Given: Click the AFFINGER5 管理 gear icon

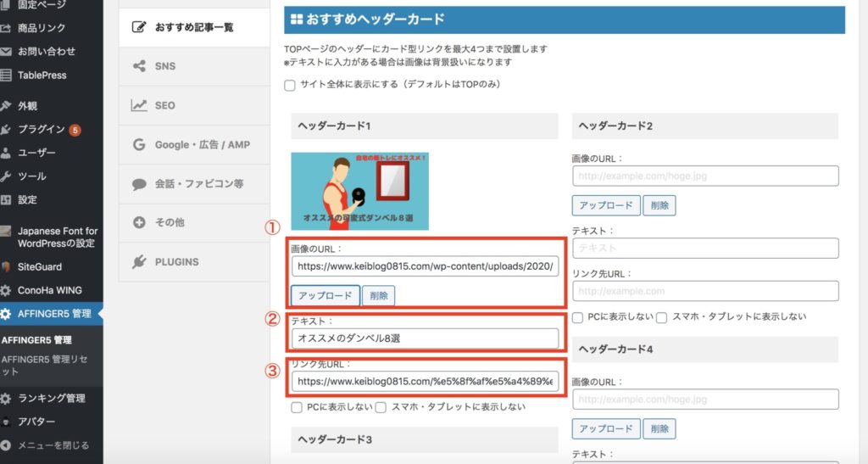Looking at the screenshot, I should point(6,314).
